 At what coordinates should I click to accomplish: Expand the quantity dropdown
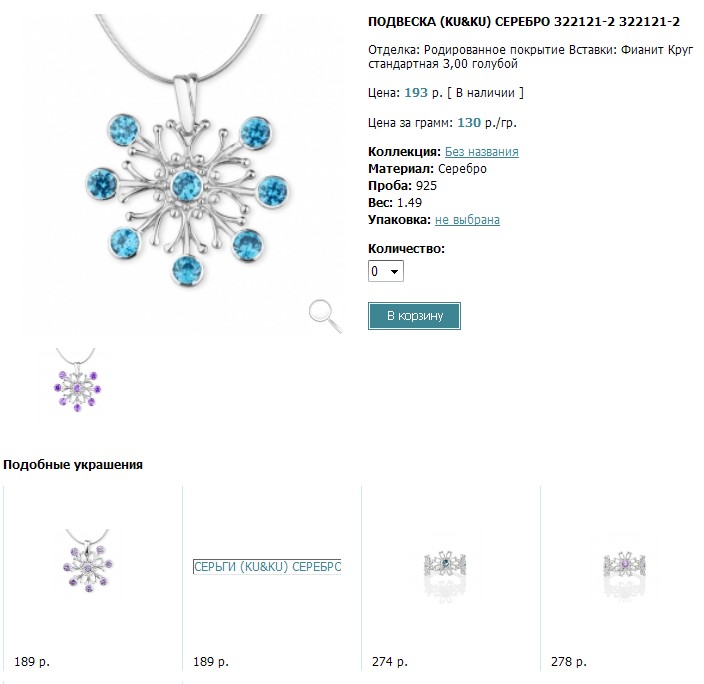386,271
